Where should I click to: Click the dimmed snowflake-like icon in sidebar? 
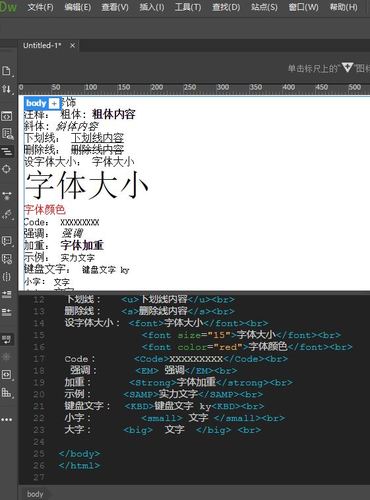pos(6,357)
